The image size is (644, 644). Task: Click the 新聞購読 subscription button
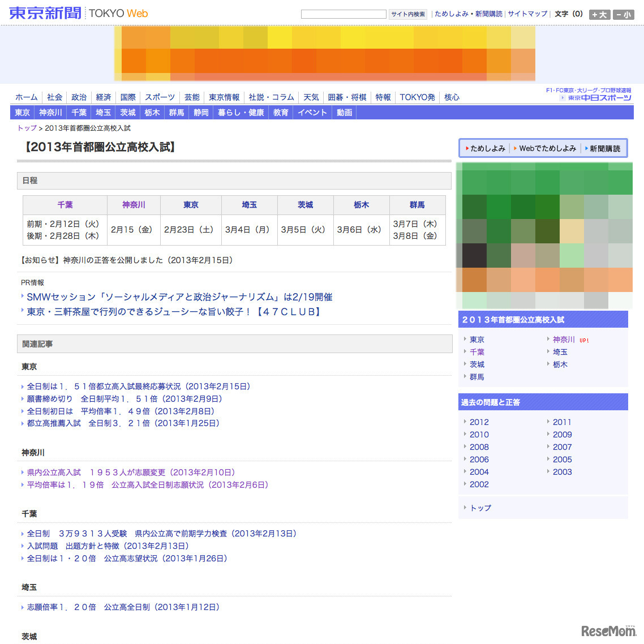click(x=604, y=148)
